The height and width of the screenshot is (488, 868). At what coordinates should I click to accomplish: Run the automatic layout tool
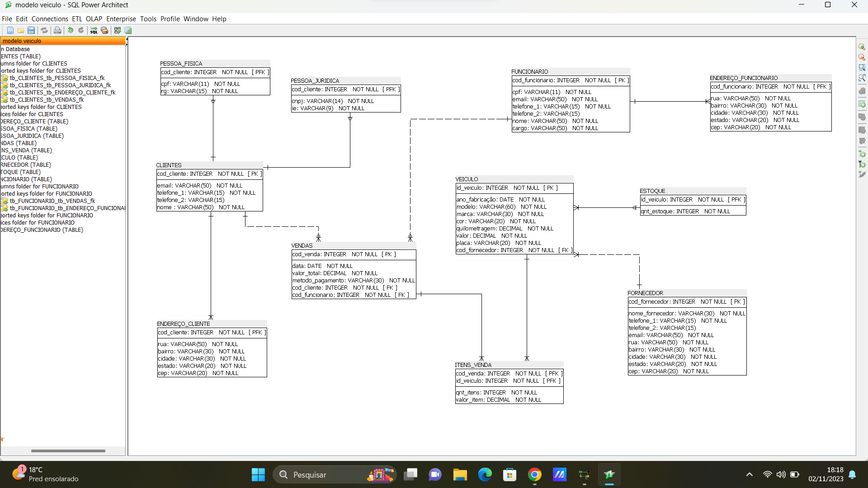click(x=118, y=30)
